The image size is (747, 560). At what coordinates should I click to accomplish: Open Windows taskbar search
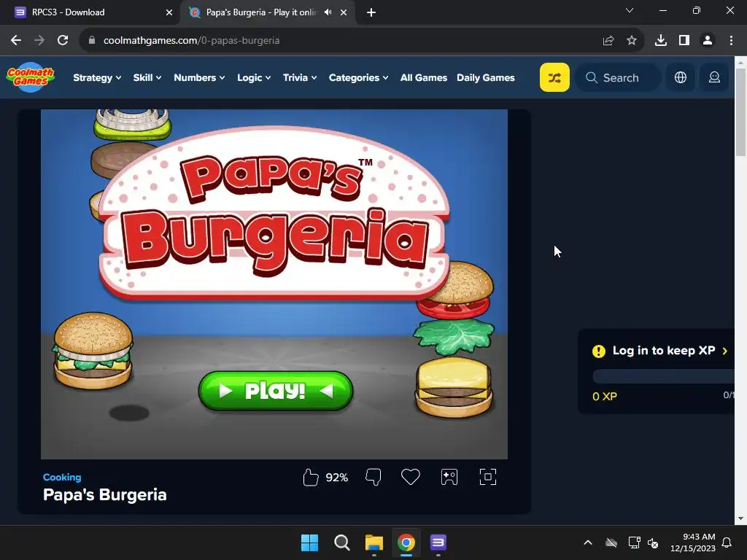click(342, 542)
